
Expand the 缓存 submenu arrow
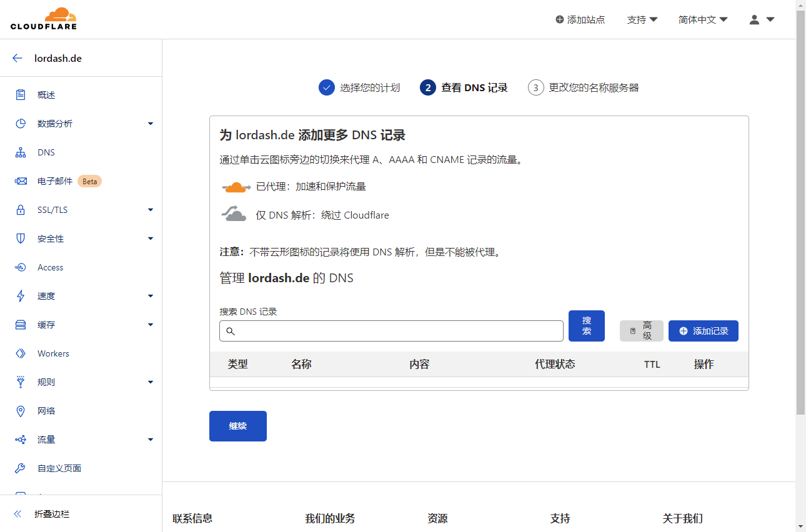pos(151,325)
